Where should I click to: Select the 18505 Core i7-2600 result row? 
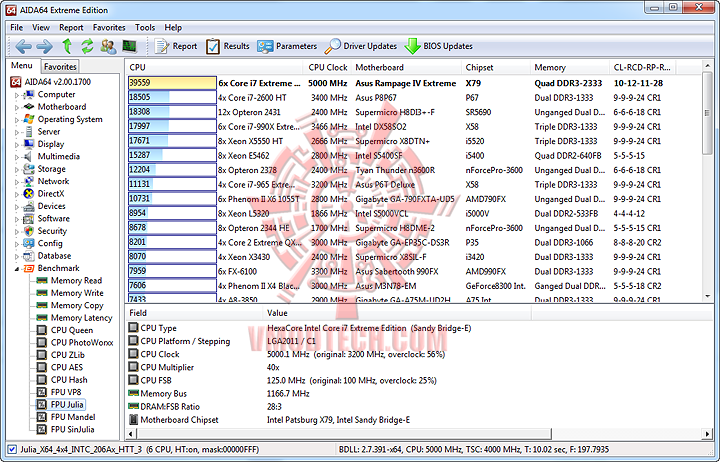413,97
